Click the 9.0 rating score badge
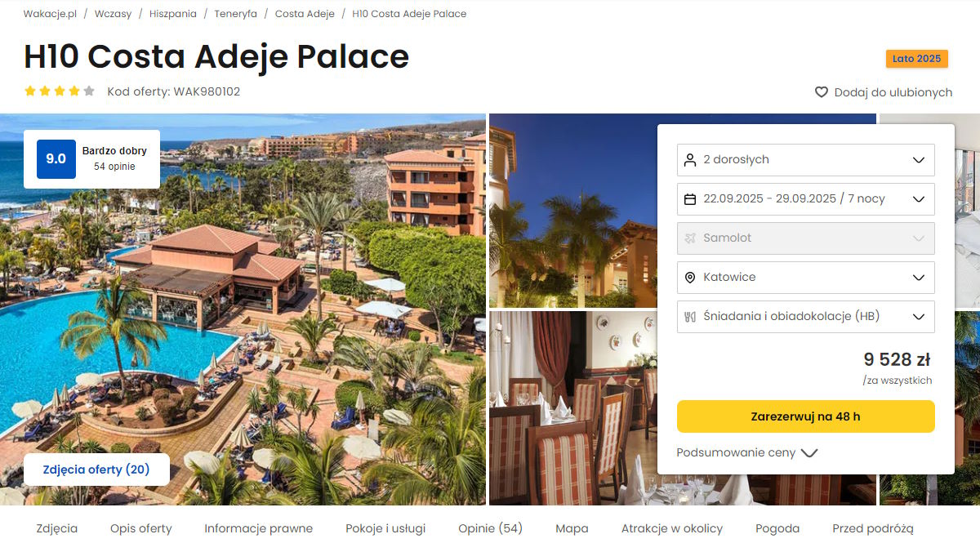The height and width of the screenshot is (543, 980). (x=56, y=159)
